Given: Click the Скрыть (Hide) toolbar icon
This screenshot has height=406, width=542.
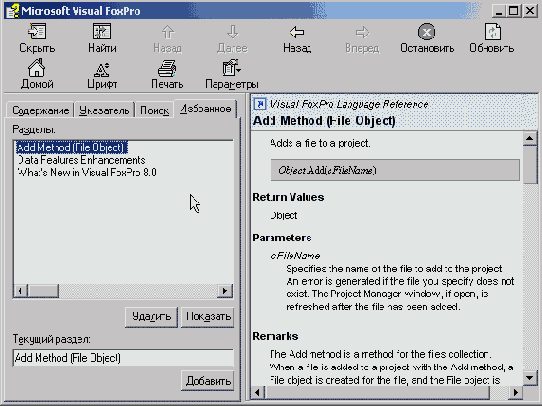Looking at the screenshot, I should click(37, 31).
